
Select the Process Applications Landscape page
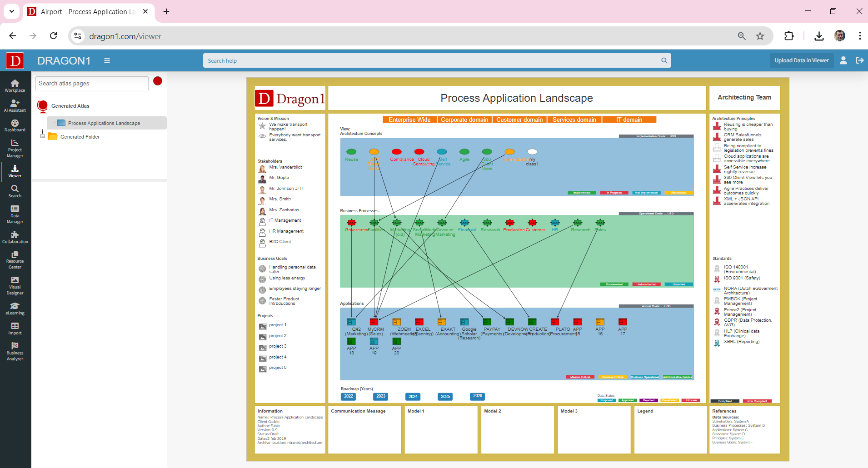(104, 123)
